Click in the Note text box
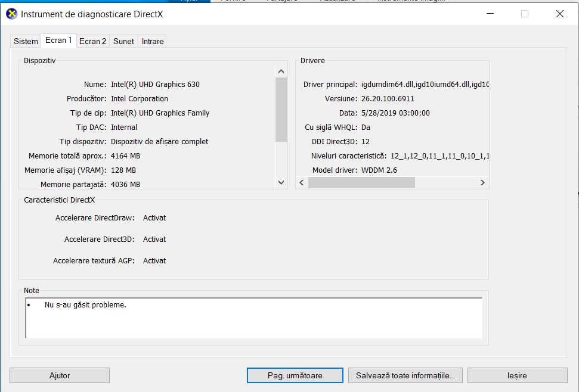Screen dimensions: 579x392 [x=253, y=318]
